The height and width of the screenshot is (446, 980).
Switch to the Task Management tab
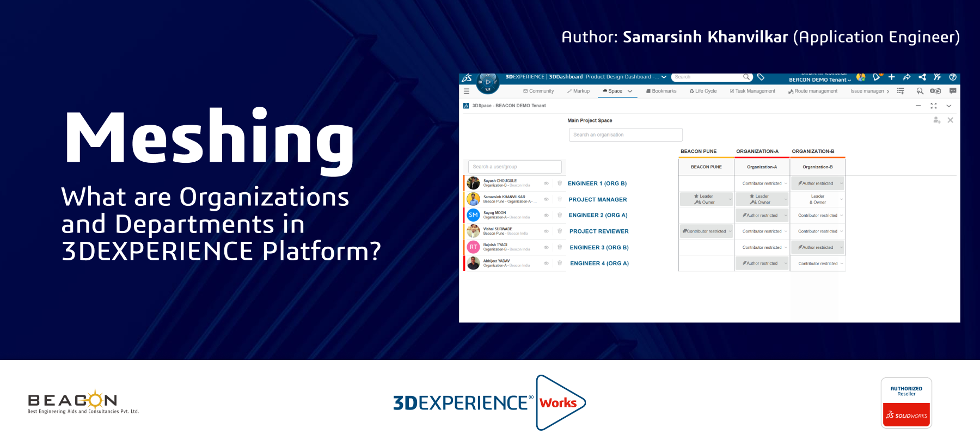752,91
